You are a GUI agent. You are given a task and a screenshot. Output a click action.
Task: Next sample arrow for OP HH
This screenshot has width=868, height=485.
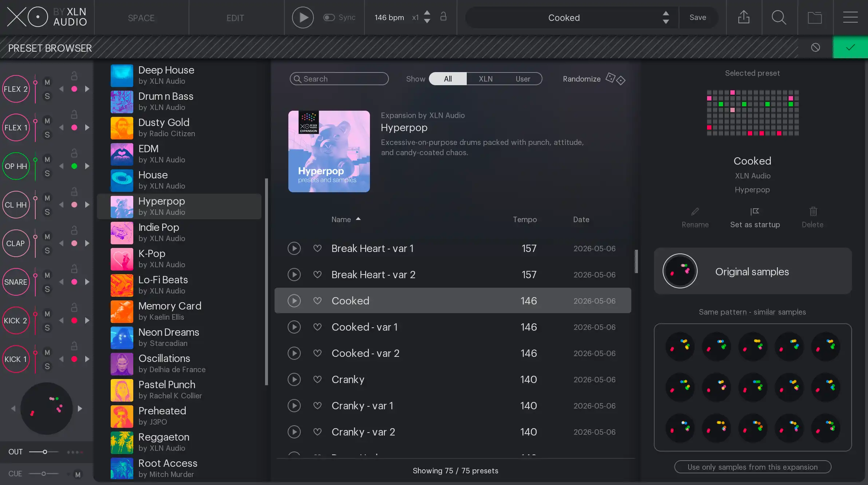click(x=87, y=166)
